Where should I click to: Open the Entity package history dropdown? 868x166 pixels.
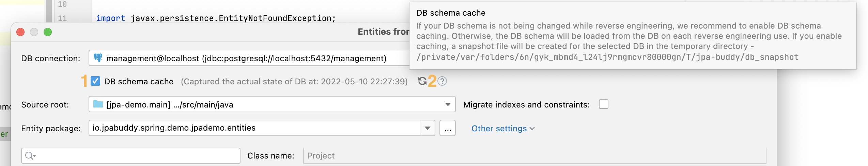click(428, 128)
